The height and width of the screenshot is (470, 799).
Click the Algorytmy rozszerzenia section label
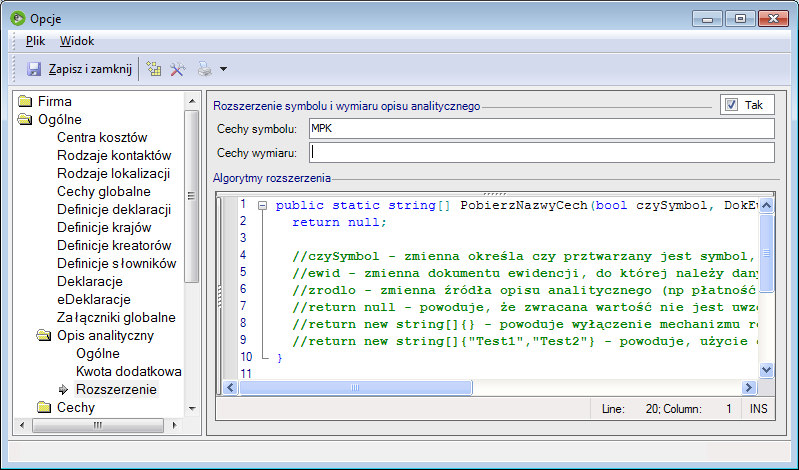[272, 178]
